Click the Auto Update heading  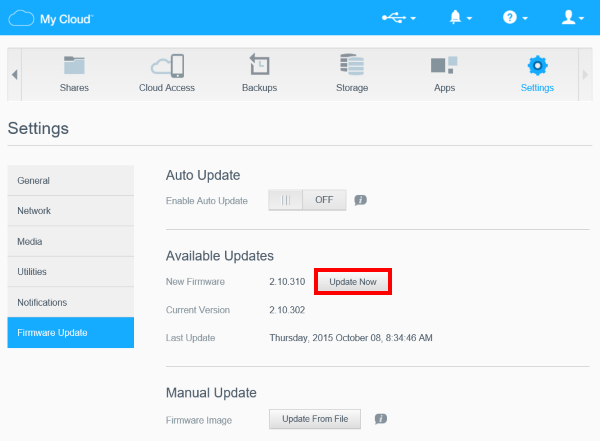pos(203,175)
